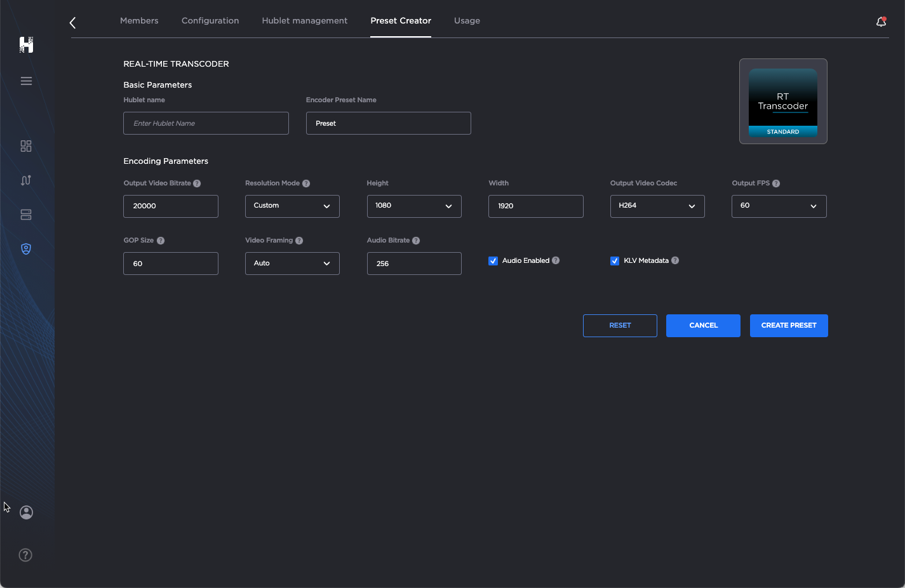Image resolution: width=905 pixels, height=588 pixels.
Task: View the Output Video Bitrate help tooltip
Action: [x=197, y=183]
